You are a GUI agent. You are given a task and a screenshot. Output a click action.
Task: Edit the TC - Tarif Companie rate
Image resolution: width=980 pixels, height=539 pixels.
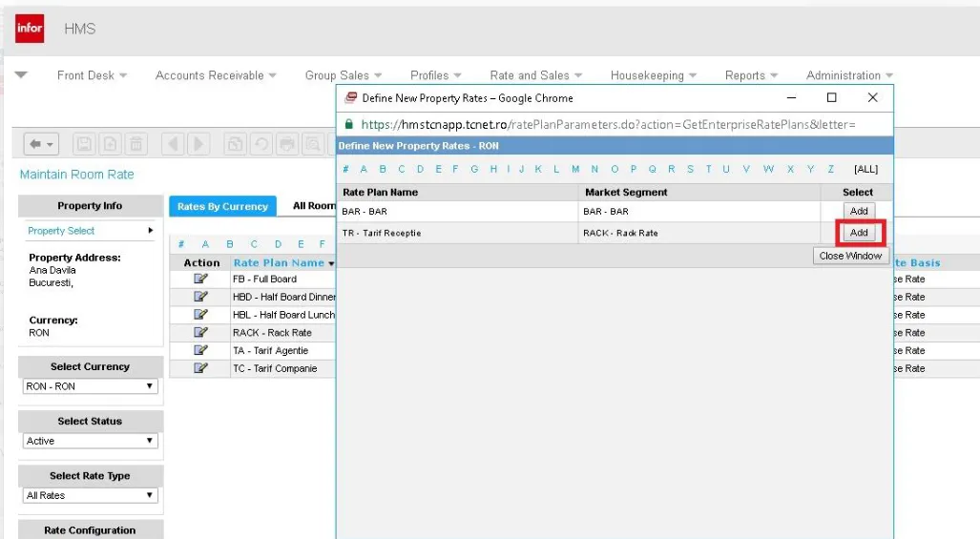click(x=200, y=368)
